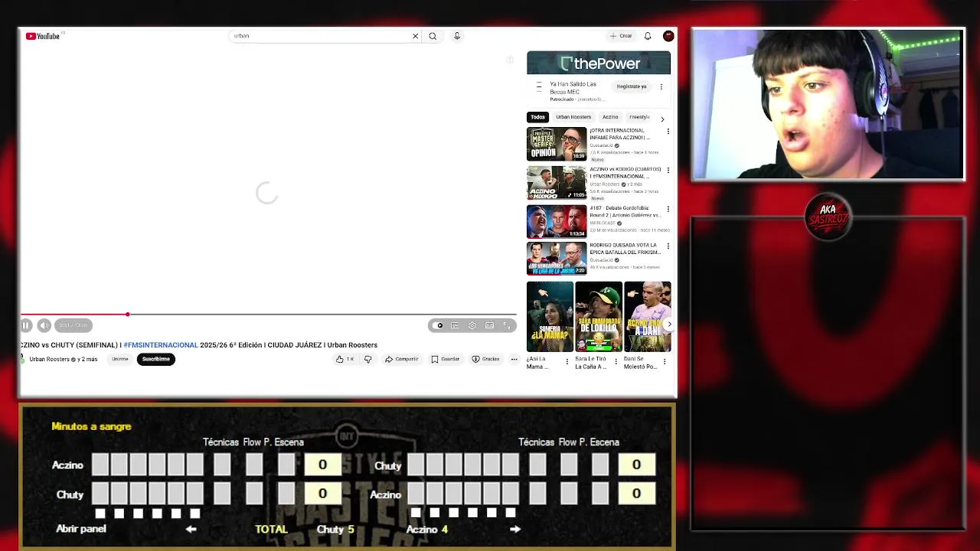Open 'ACZINO vs KODIGO' video thumbnail

click(557, 182)
